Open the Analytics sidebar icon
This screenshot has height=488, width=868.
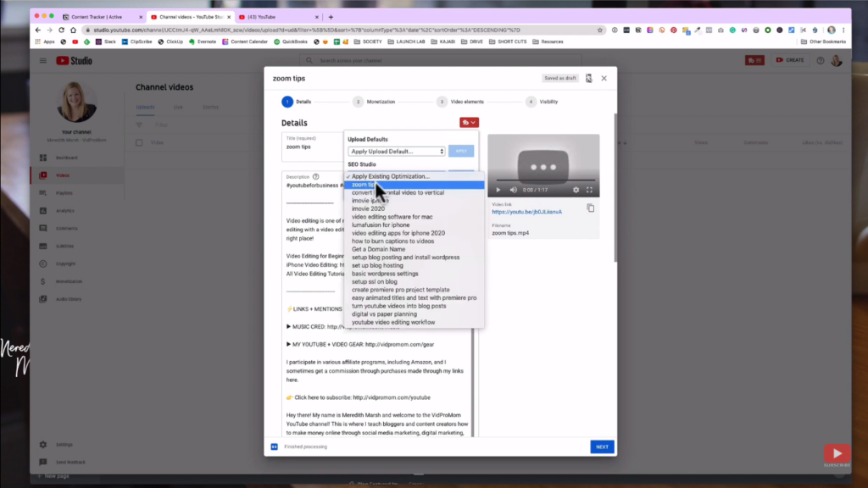point(43,211)
